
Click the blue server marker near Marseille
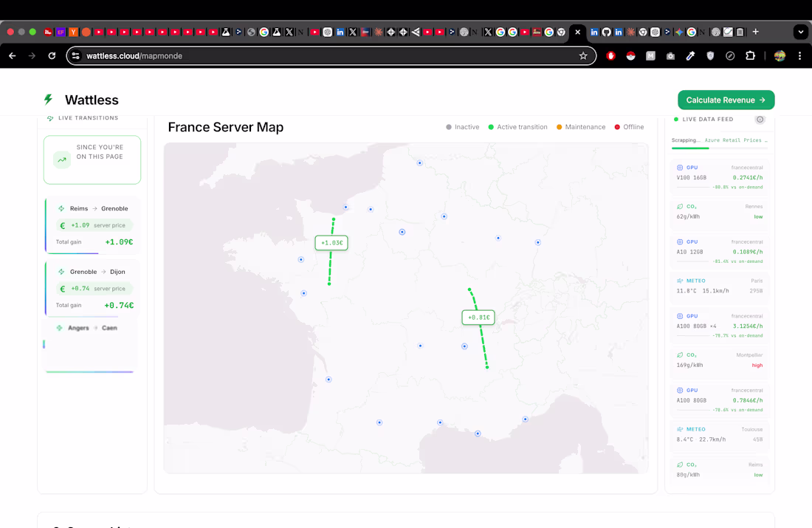pos(526,419)
